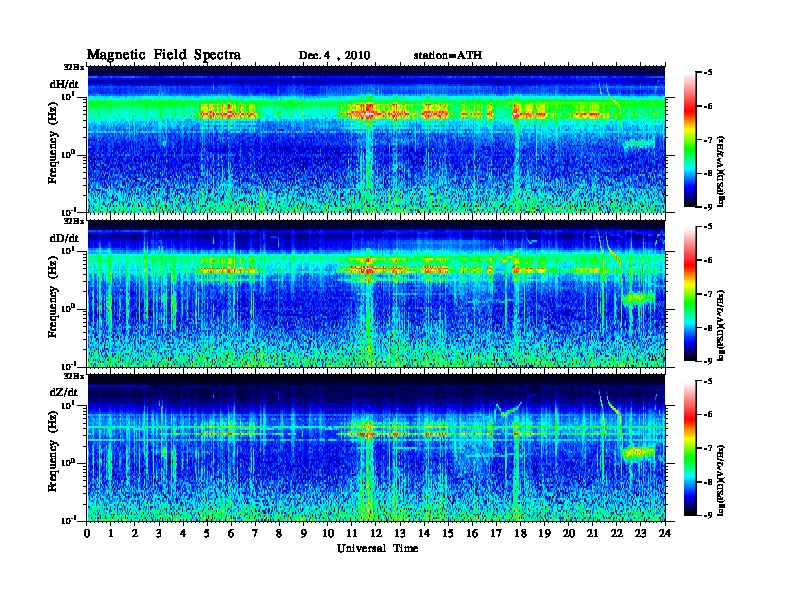This screenshot has width=792, height=612.
Task: Click the log(PSD) units label beside dH/dt color bar
Action: (722, 172)
